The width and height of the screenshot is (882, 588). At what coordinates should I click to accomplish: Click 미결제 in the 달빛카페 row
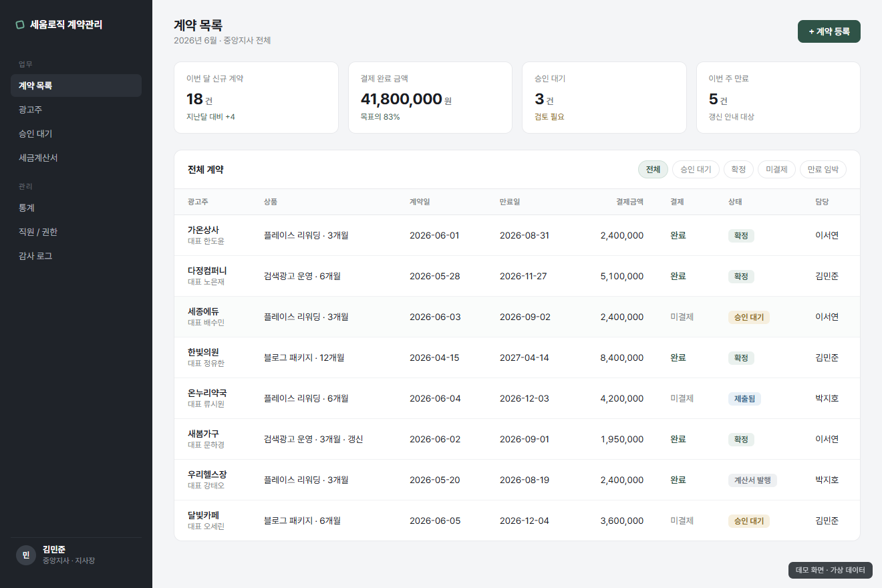pyautogui.click(x=682, y=521)
